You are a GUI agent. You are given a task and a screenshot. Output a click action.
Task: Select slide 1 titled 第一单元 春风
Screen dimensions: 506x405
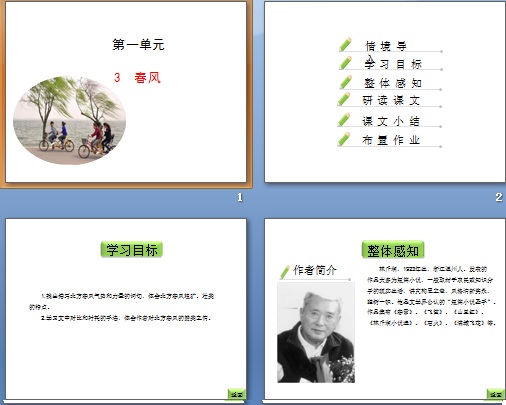coord(126,92)
